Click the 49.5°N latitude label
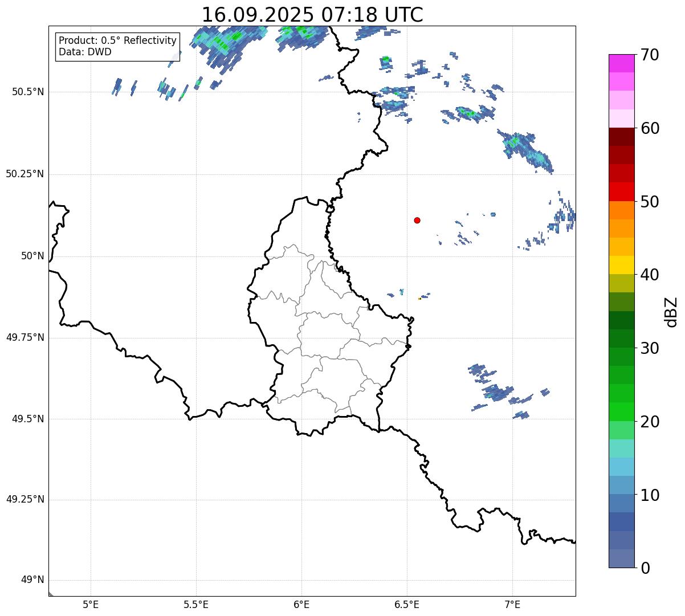The height and width of the screenshot is (616, 685). click(27, 419)
